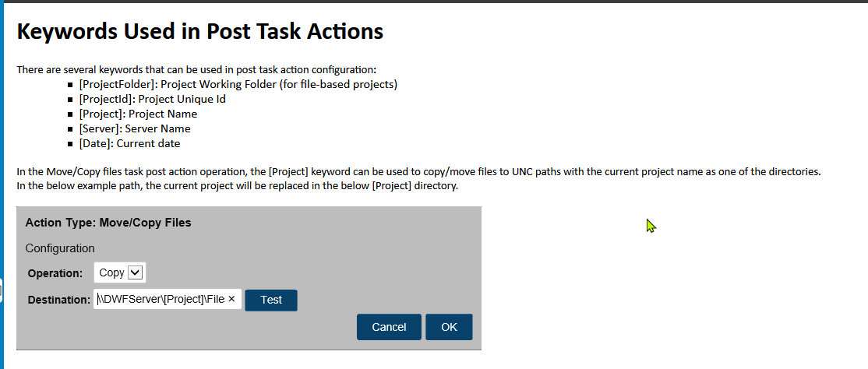Click the [Project]: Project Name bullet item
868x369 pixels.
138,114
